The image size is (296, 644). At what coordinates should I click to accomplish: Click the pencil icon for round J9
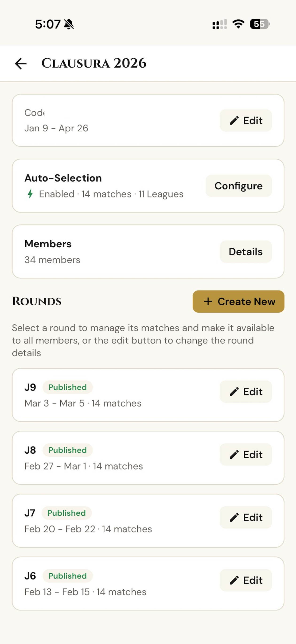point(234,392)
